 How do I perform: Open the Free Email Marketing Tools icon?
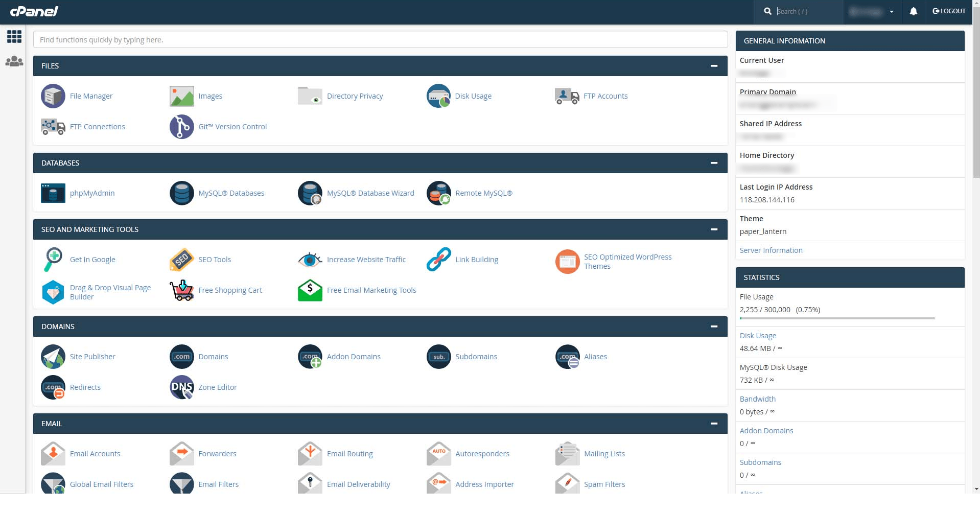[310, 290]
